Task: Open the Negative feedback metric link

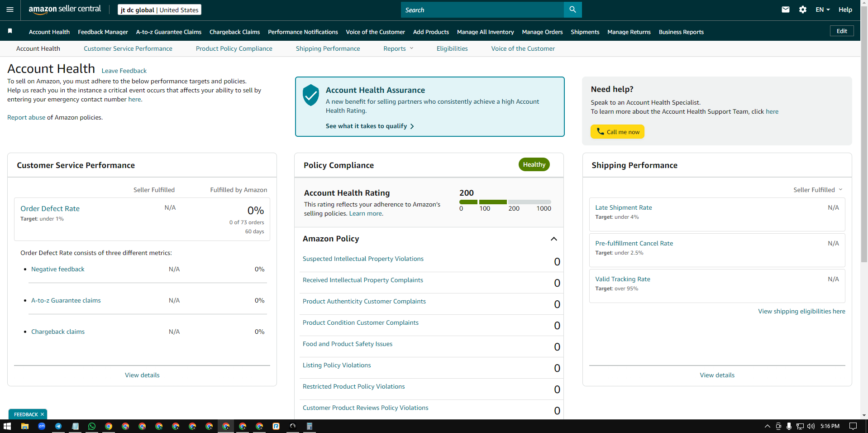Action: 58,269
